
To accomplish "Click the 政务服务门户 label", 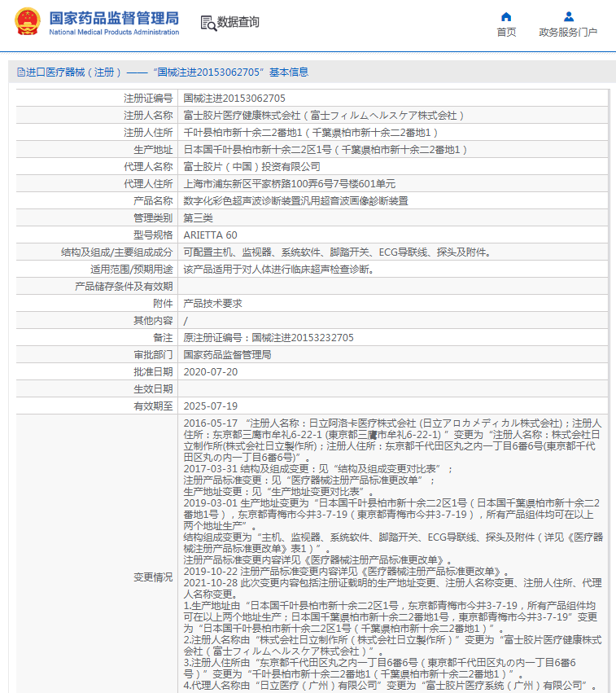I will (568, 33).
